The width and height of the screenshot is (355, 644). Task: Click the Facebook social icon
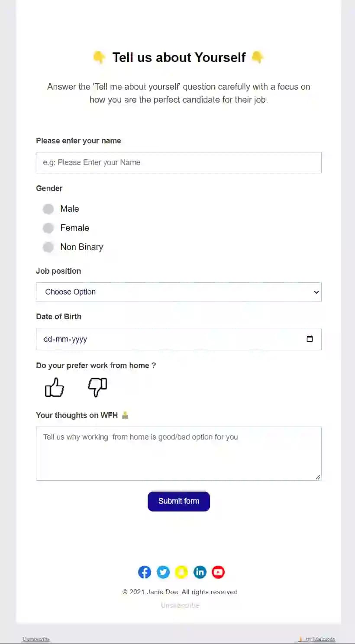point(144,572)
